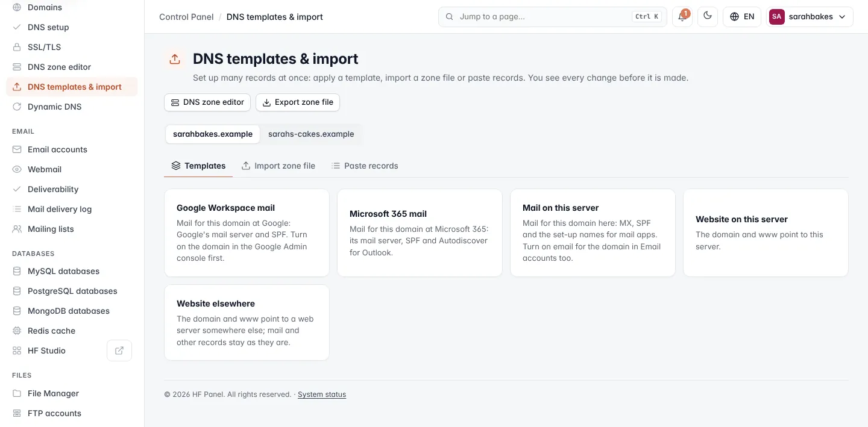Open HF Studio in new window icon
The width and height of the screenshot is (868, 427).
[119, 351]
